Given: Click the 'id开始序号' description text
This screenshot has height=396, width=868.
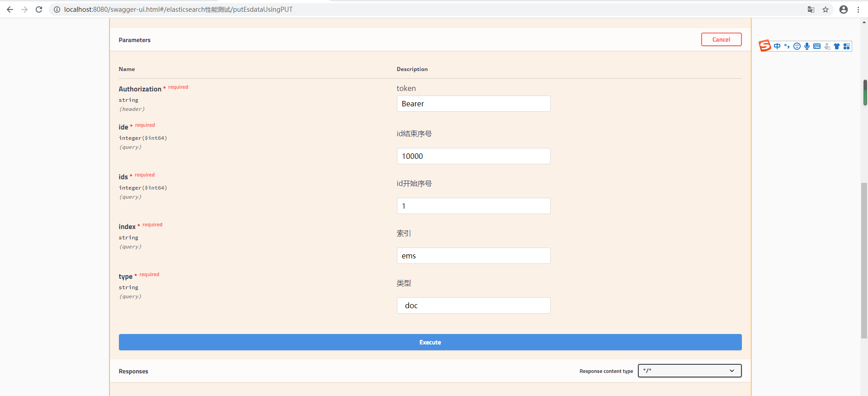Looking at the screenshot, I should [x=414, y=183].
